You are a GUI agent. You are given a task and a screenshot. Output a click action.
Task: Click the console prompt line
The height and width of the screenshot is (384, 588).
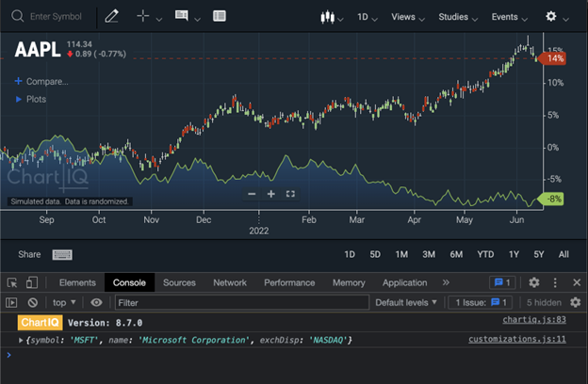tap(294, 355)
